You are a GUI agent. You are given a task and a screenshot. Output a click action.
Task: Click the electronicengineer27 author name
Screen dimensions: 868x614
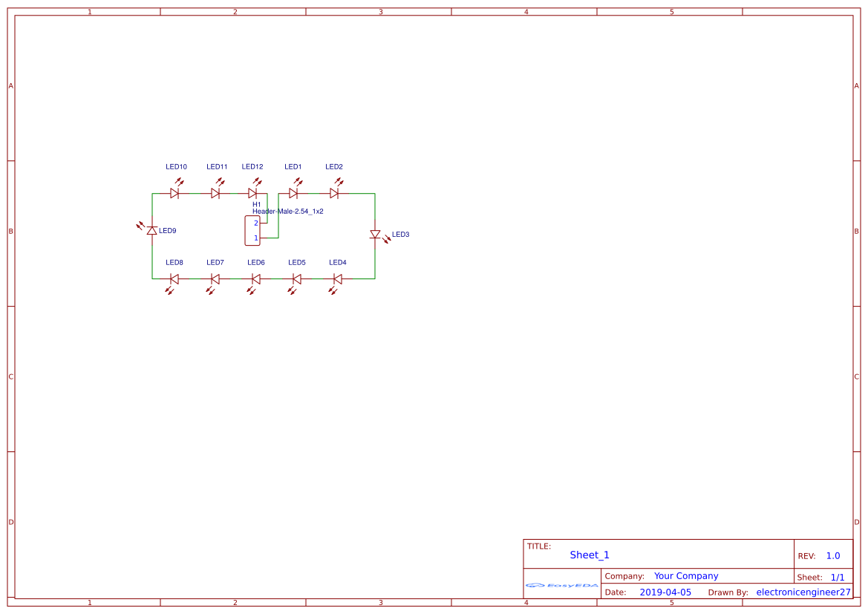click(x=803, y=592)
